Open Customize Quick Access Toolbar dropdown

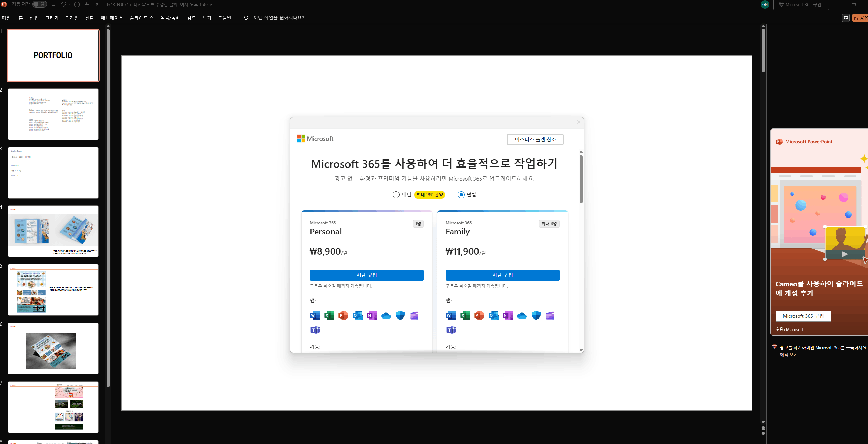click(x=97, y=4)
